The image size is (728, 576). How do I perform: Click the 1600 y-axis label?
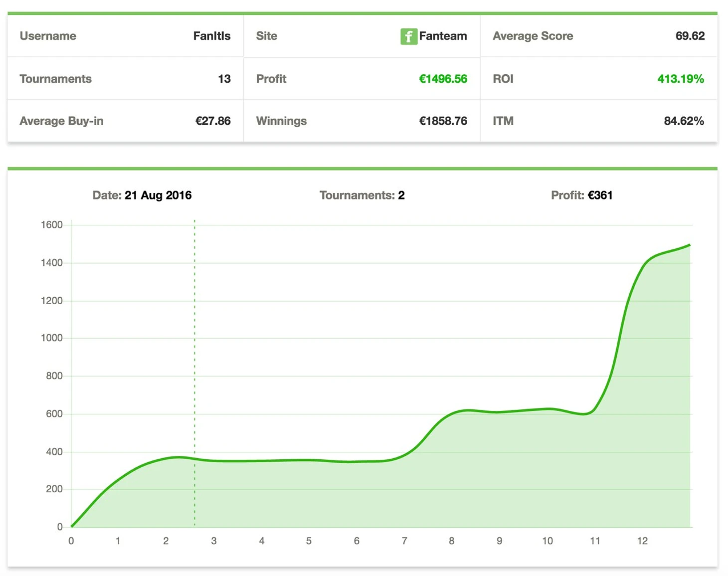tap(52, 225)
